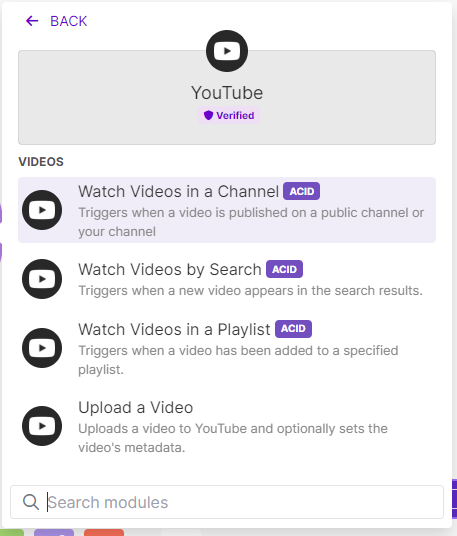Pick Watch Videos in a Playlist module
This screenshot has width=457, height=536.
click(x=227, y=348)
